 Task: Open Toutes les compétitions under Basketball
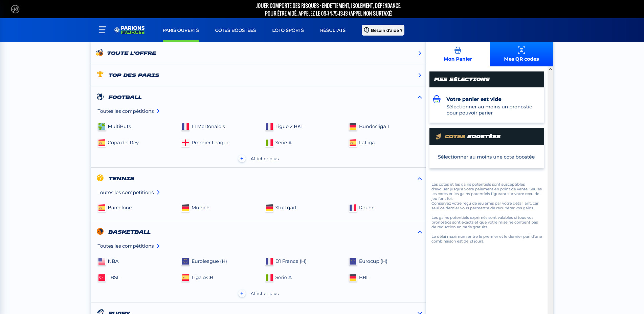click(x=129, y=246)
